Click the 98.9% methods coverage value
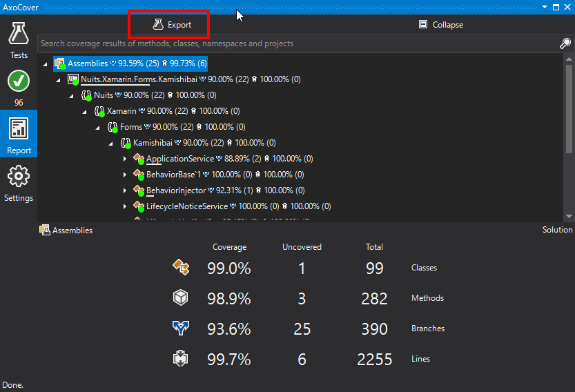The width and height of the screenshot is (575, 392). pyautogui.click(x=229, y=299)
